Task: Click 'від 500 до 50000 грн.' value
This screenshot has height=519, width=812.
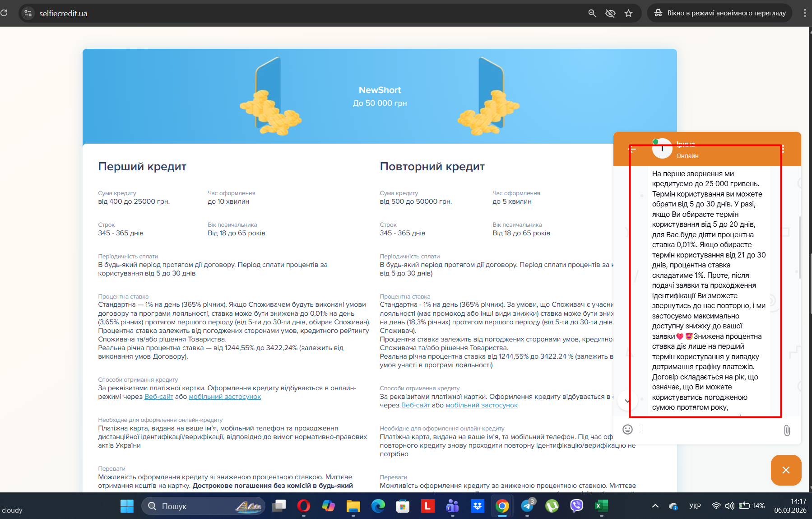Action: pos(416,201)
